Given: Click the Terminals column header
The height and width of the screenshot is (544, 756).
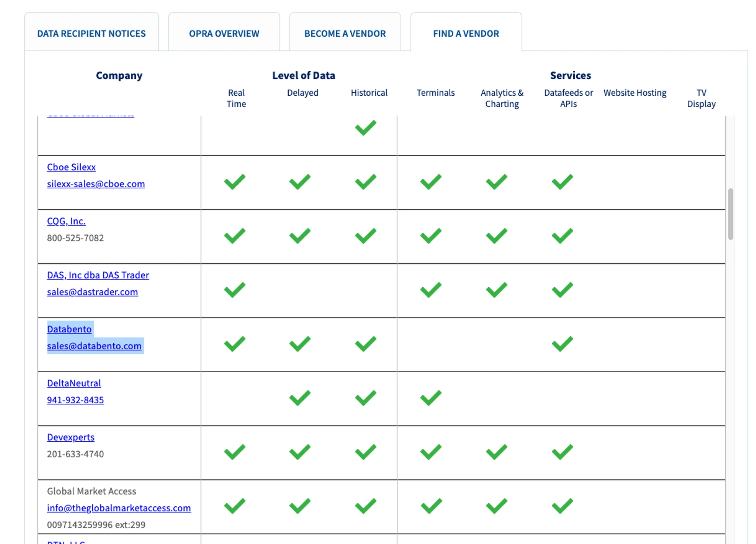Looking at the screenshot, I should coord(436,93).
